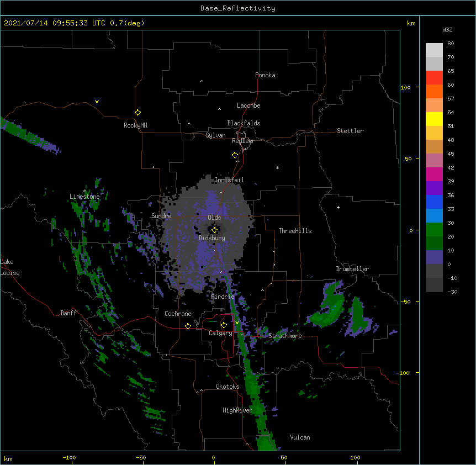Click the ThreeHills city label
This screenshot has height=465, width=476.
[x=295, y=231]
